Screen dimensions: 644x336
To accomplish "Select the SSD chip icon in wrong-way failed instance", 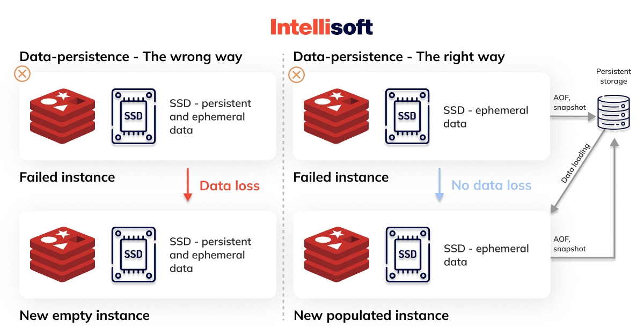I will coord(133,116).
